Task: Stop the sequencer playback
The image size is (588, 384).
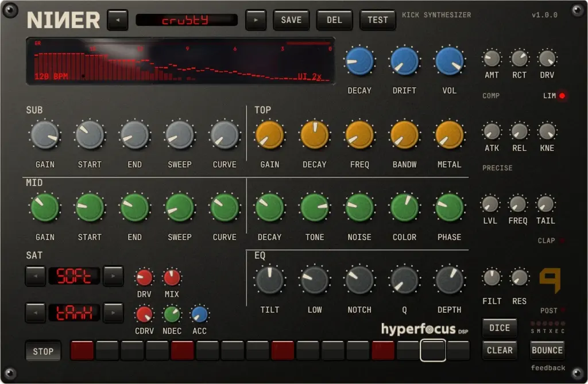Action: click(43, 351)
